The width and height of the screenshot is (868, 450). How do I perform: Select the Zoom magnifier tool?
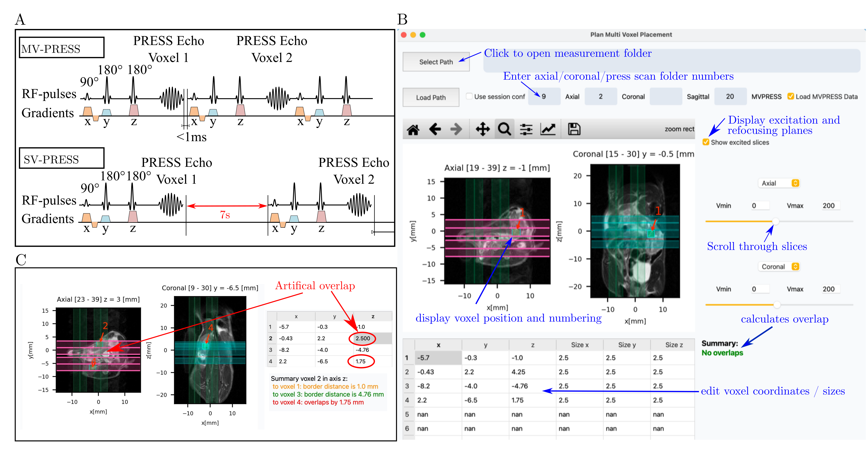pyautogui.click(x=504, y=129)
